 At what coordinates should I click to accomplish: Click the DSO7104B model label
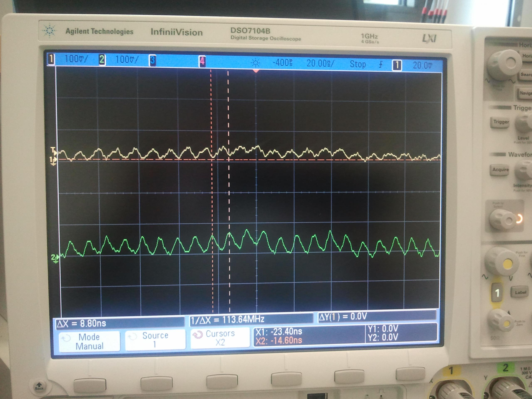point(250,31)
